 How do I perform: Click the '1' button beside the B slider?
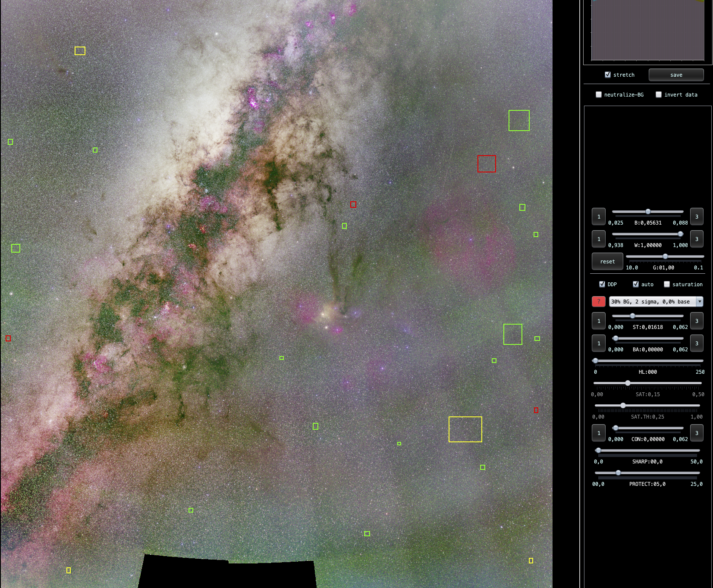tap(599, 216)
